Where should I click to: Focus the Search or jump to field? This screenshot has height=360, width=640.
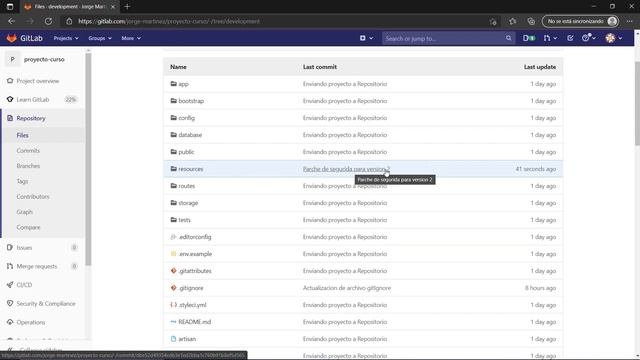tap(444, 38)
